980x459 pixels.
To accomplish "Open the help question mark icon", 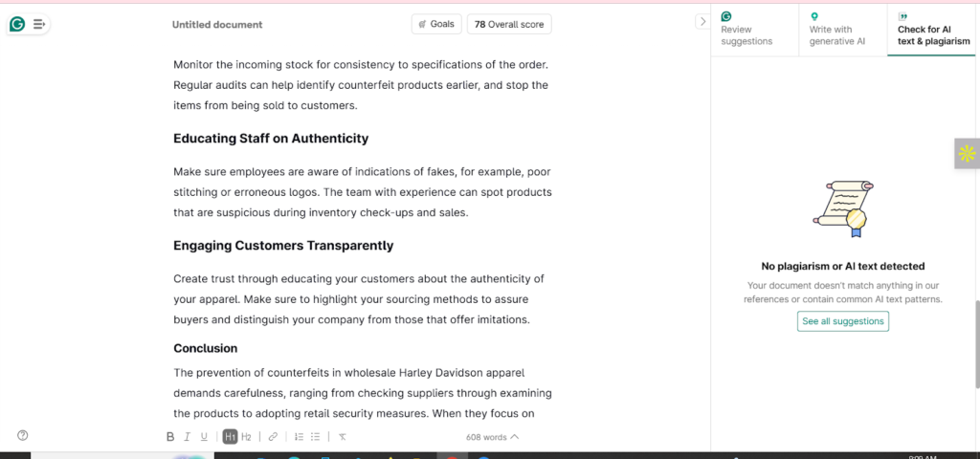I will pyautogui.click(x=23, y=435).
